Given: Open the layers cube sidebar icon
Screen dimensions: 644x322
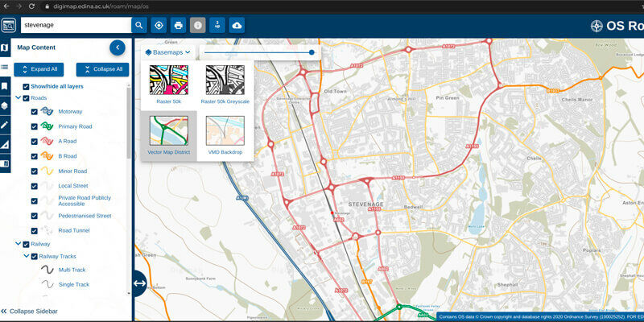Looking at the screenshot, I should click(x=5, y=105).
